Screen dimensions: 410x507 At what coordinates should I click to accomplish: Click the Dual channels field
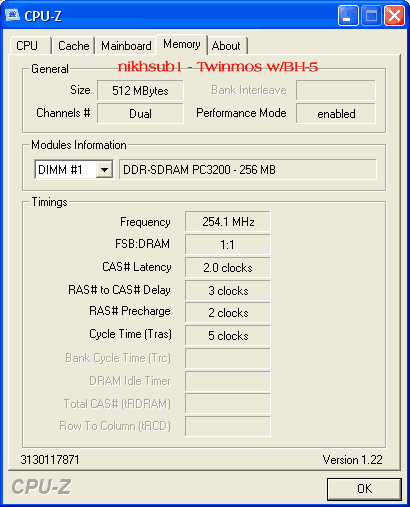click(x=140, y=113)
